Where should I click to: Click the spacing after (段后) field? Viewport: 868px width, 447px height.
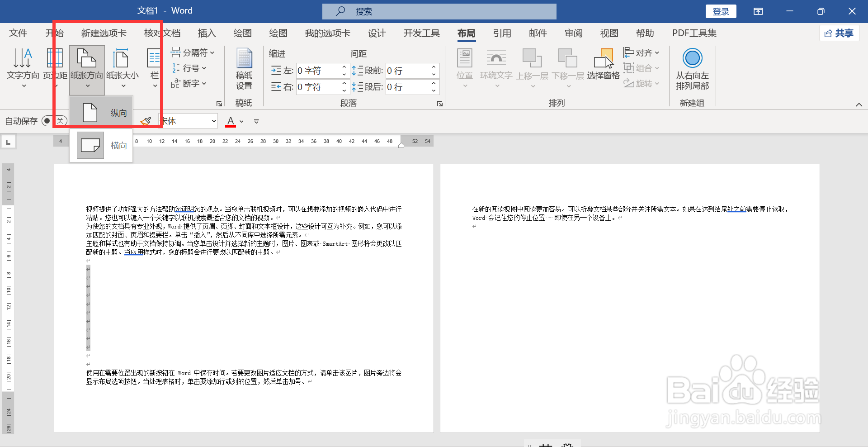click(x=407, y=87)
